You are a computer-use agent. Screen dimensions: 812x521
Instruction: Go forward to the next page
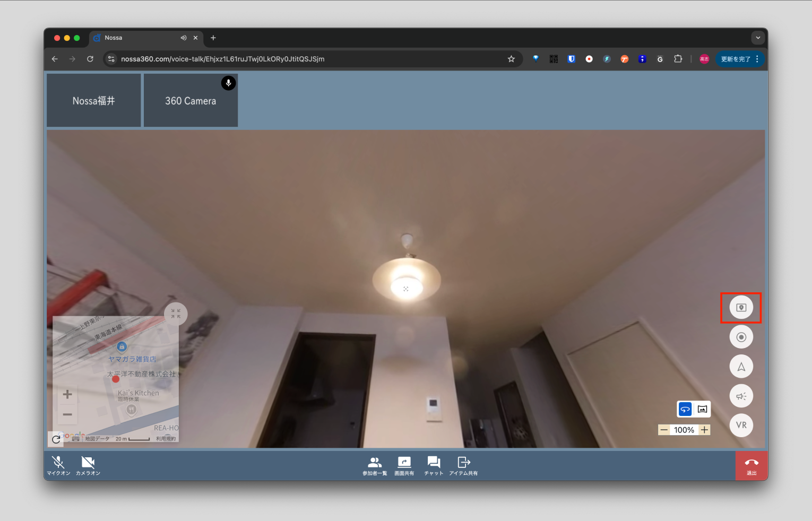point(72,59)
